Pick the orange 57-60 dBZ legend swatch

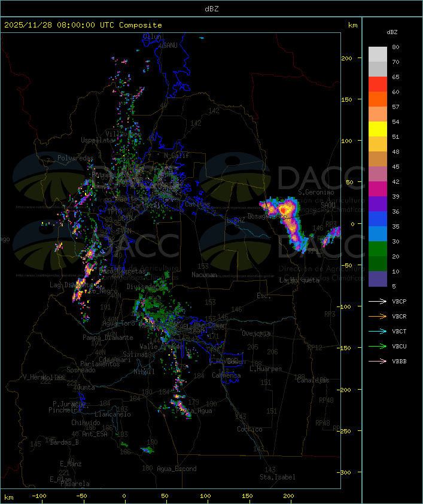[x=378, y=99]
